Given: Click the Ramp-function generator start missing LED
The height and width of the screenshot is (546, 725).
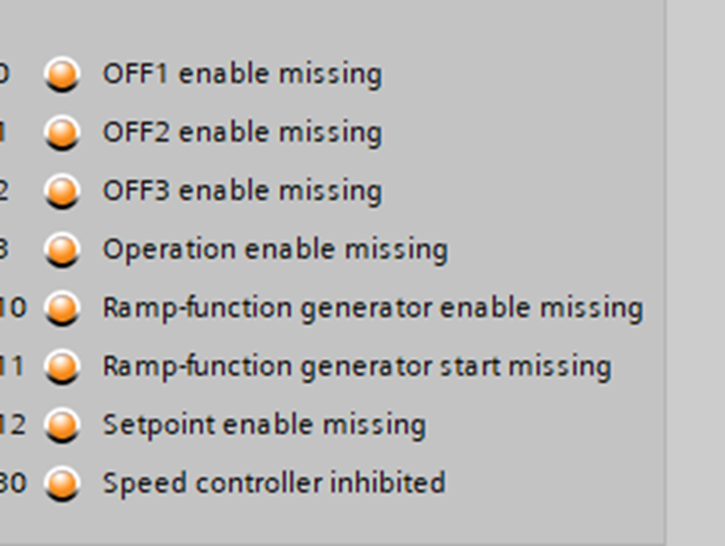Looking at the screenshot, I should pyautogui.click(x=62, y=366).
